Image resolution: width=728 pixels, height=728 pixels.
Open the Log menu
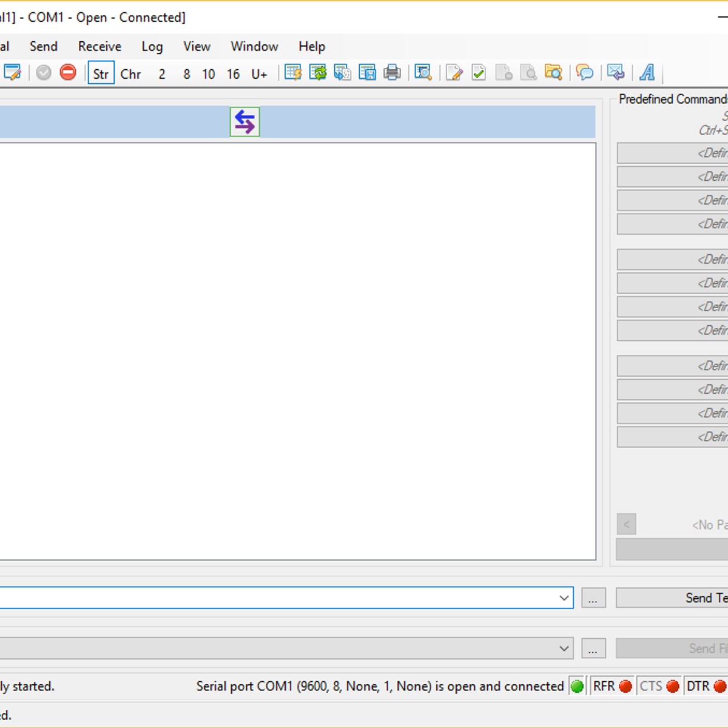pos(152,47)
